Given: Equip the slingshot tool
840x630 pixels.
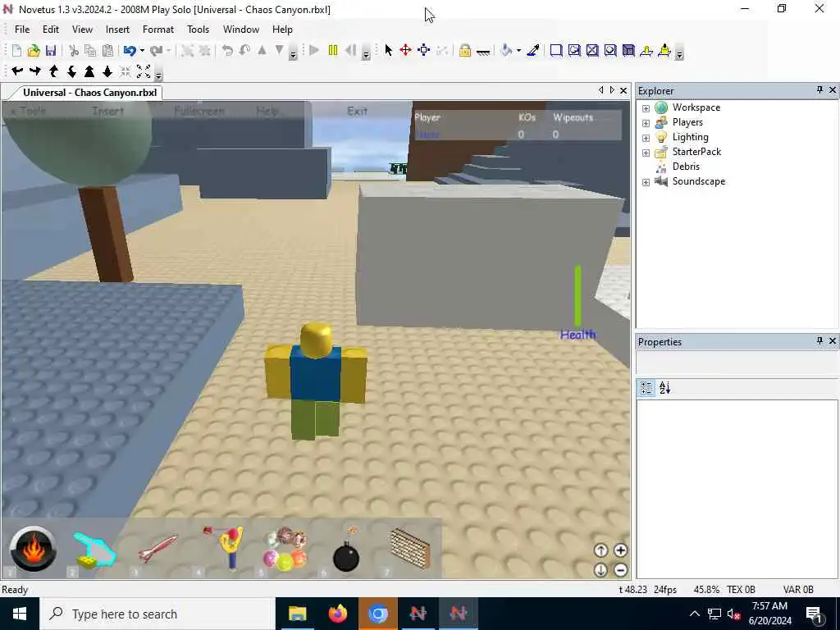Looking at the screenshot, I should [224, 547].
